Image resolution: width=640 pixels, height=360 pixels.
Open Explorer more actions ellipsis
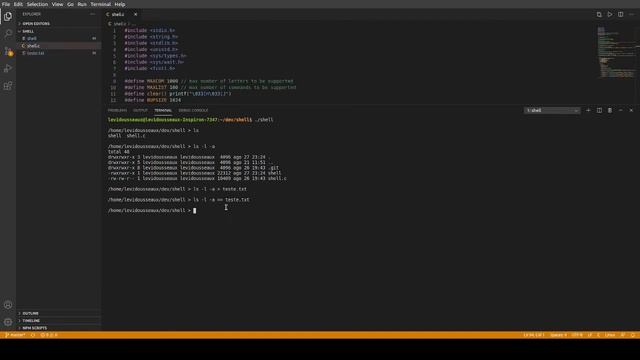coord(93,14)
